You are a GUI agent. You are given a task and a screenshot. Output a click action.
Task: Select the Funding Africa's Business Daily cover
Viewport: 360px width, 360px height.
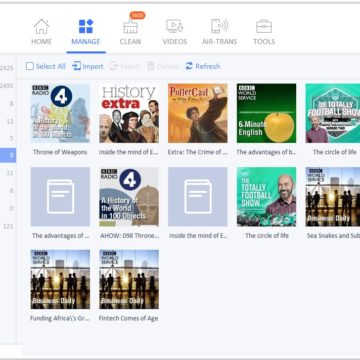60,279
